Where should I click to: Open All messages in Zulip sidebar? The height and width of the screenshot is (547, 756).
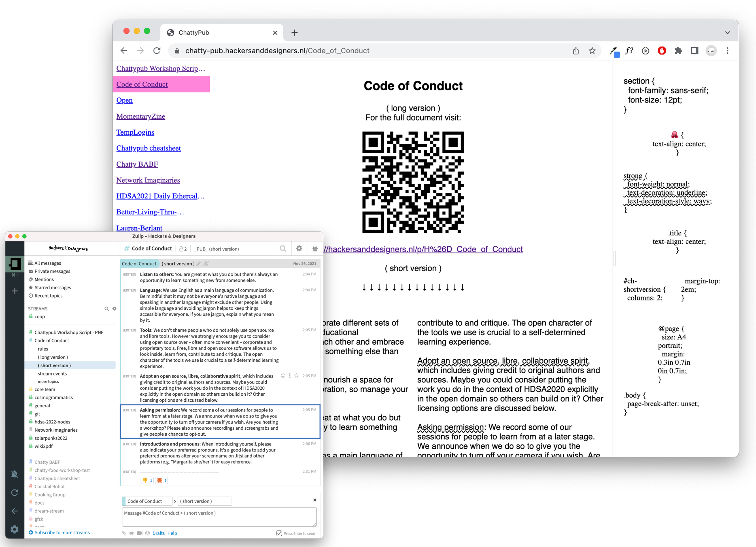(x=48, y=263)
